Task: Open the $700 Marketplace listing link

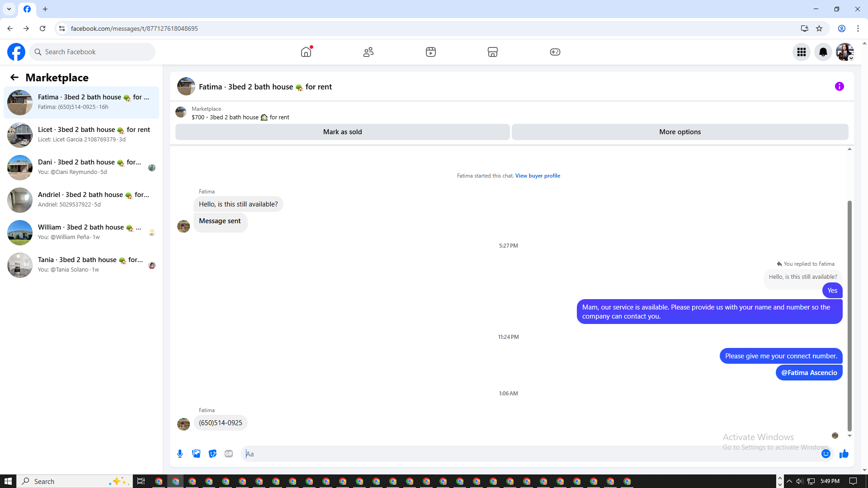Action: click(x=241, y=117)
